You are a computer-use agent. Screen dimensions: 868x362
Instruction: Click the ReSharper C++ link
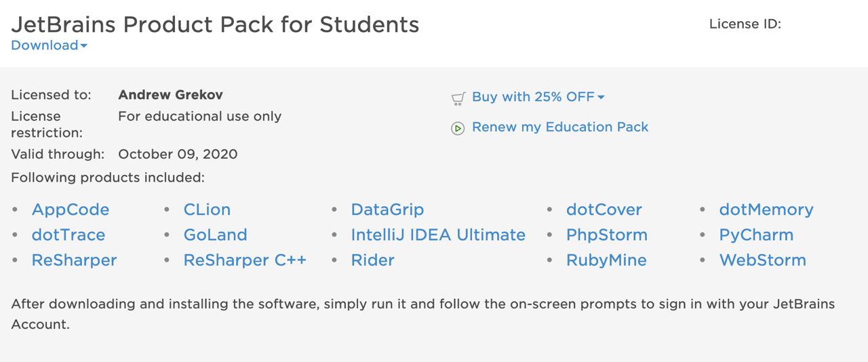(x=245, y=260)
